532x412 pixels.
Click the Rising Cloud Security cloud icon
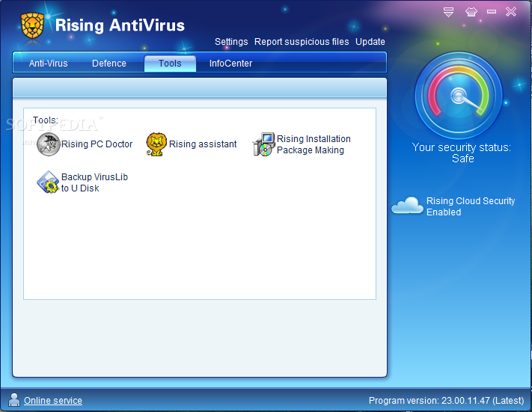point(407,205)
